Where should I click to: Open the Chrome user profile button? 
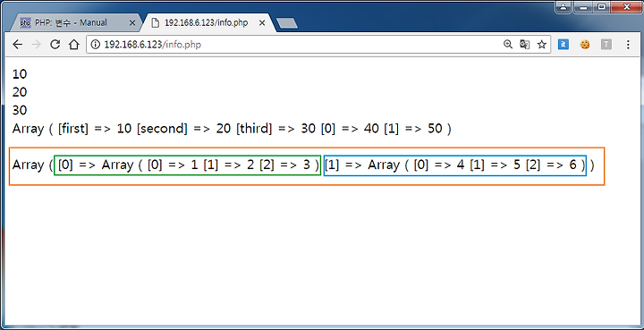[x=563, y=7]
